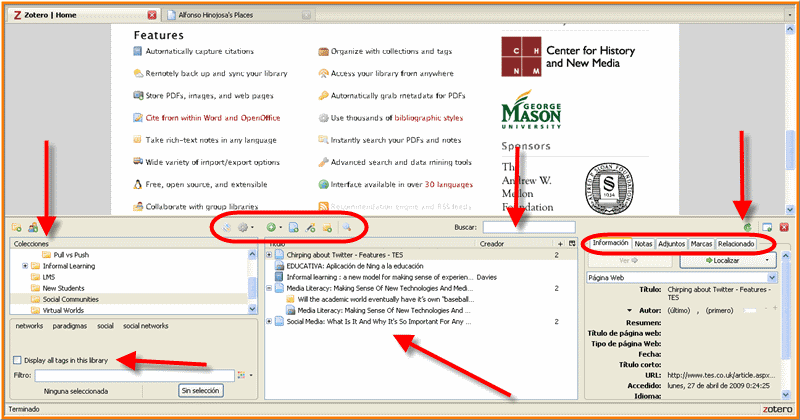The width and height of the screenshot is (800, 420).
Task: Open the Página Web item type dropdown
Action: click(x=772, y=278)
